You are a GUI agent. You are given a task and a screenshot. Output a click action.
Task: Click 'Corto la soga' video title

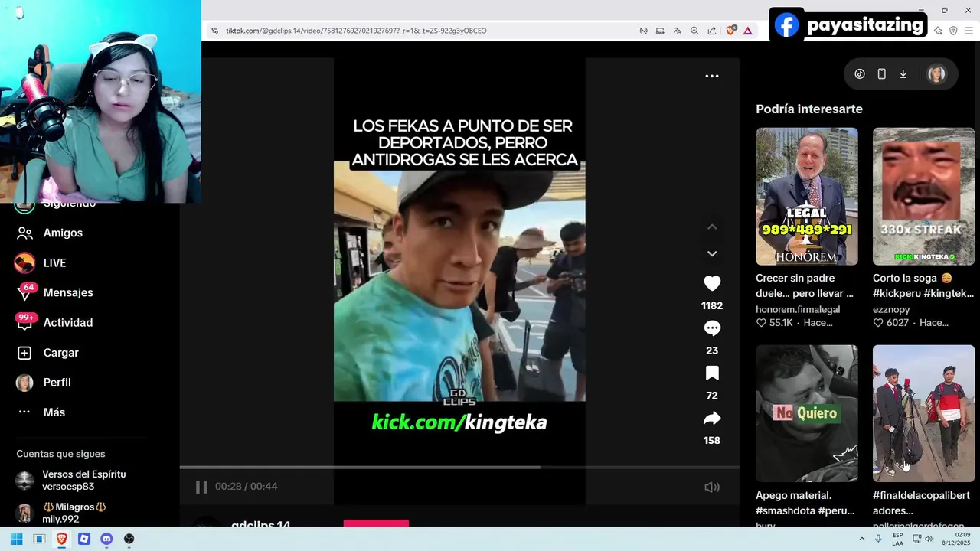pyautogui.click(x=923, y=285)
